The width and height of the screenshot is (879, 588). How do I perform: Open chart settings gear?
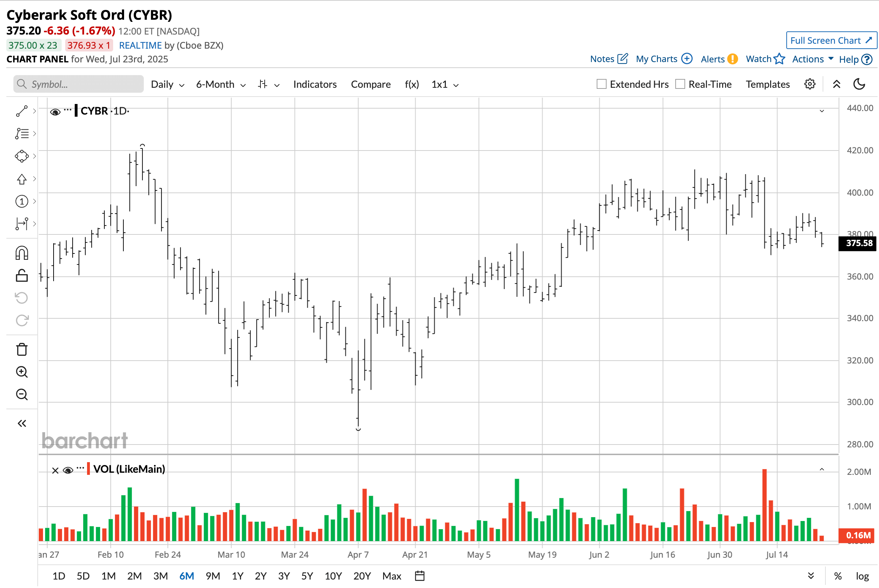[x=810, y=84]
